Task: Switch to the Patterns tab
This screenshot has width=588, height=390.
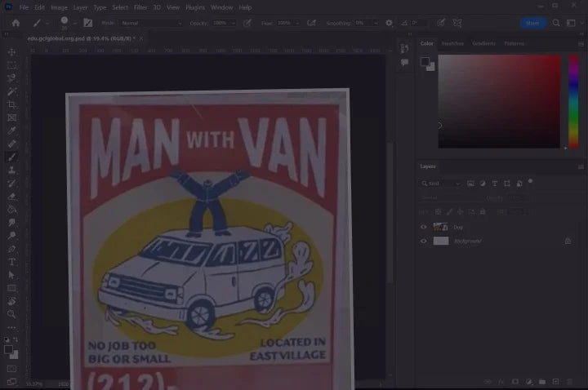Action: pyautogui.click(x=514, y=44)
